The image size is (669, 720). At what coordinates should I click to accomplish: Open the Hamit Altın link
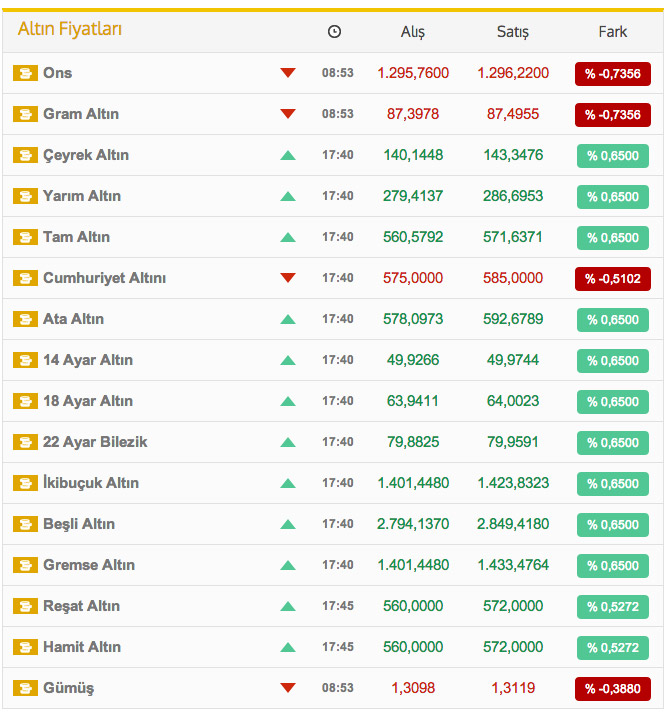[x=82, y=647]
